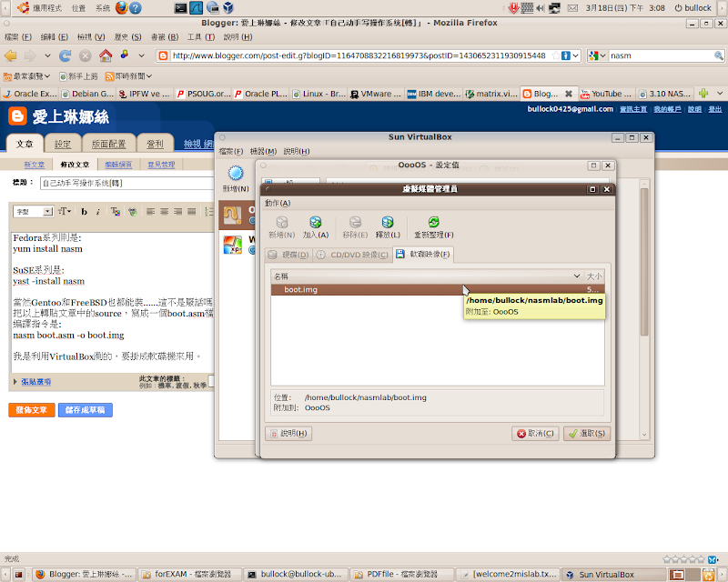
Task: Open terminal launcher in top panel
Action: [180, 8]
